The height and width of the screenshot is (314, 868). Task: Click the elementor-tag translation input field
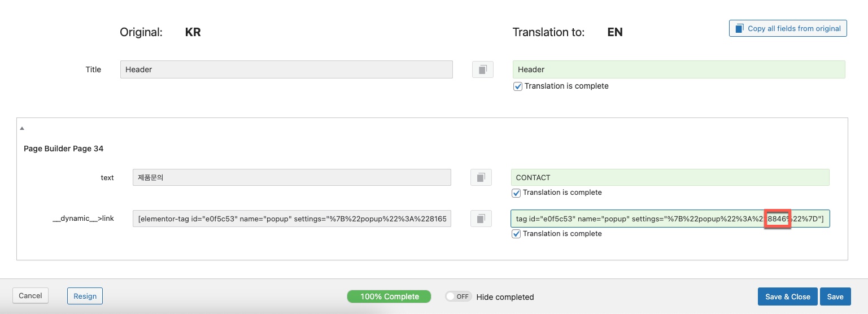pos(670,219)
